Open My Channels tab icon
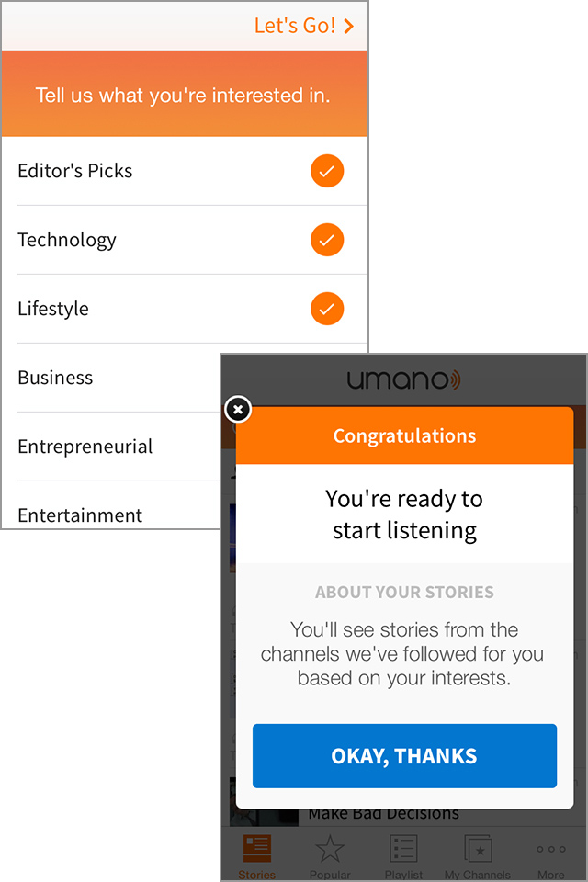Screen dimensions: 588x882 point(478,848)
